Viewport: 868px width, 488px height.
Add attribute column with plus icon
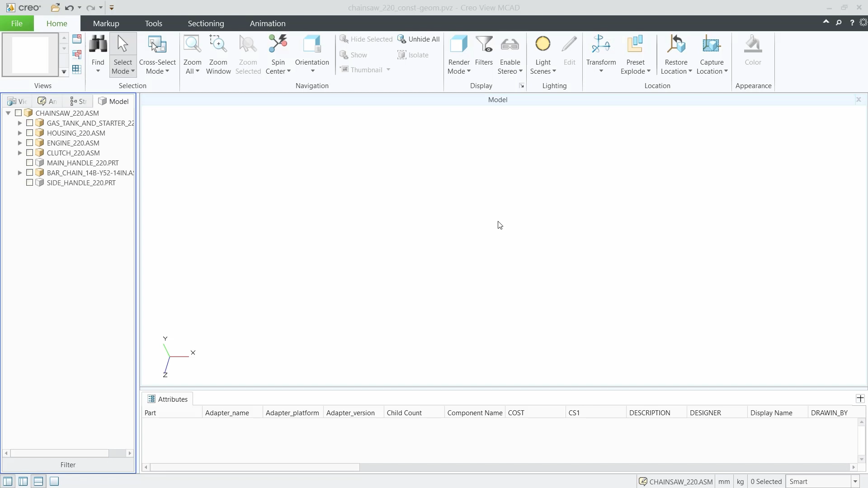pos(860,399)
